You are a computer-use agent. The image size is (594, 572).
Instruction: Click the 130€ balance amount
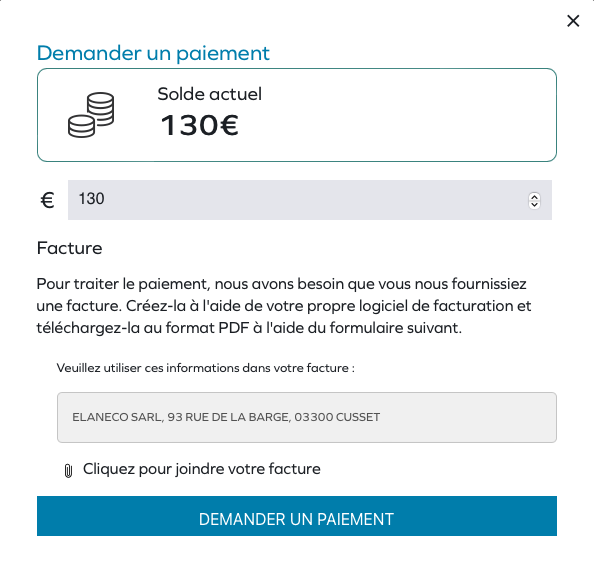click(x=200, y=125)
